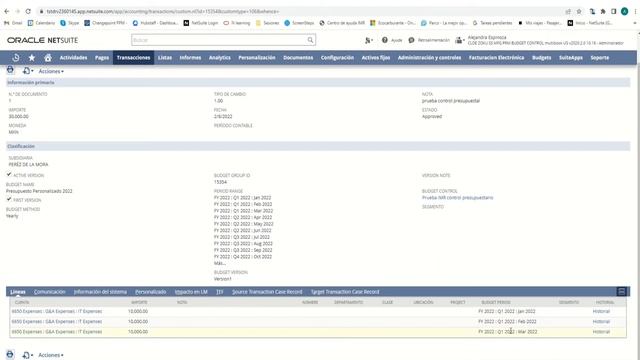This screenshot has height=360, width=640.
Task: Open the create-new dropdown near Ayuda
Action: coord(369,40)
